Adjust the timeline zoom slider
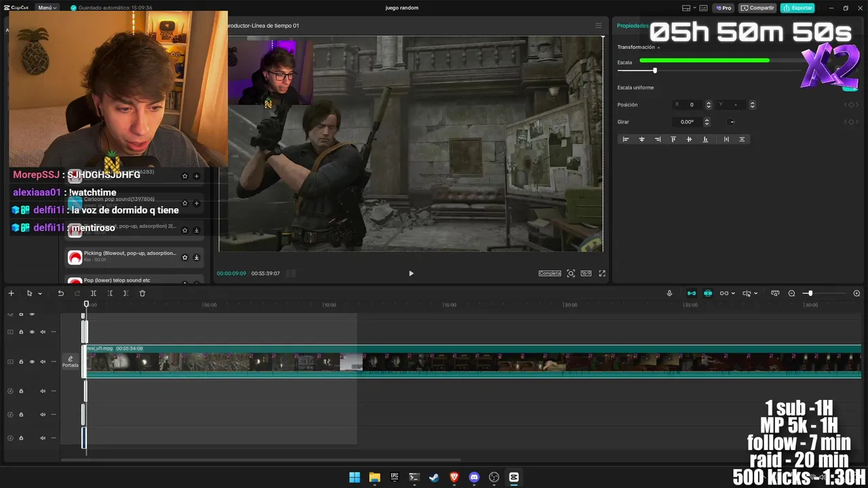This screenshot has width=868, height=488. (x=810, y=293)
